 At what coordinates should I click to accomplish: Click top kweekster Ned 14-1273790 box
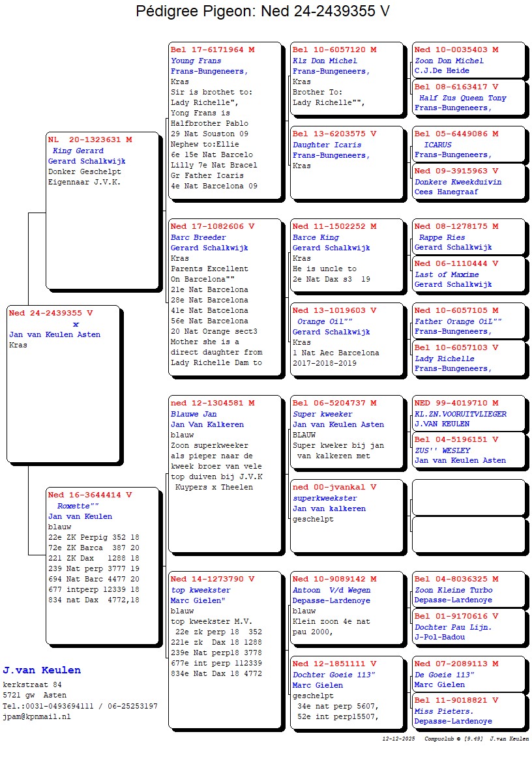224,649
